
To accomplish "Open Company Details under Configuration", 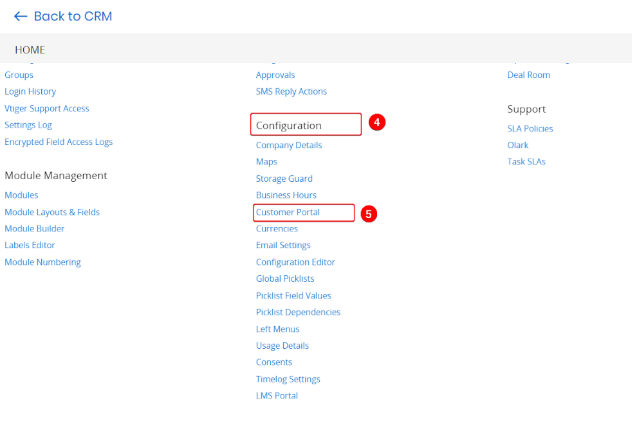I will point(289,145).
